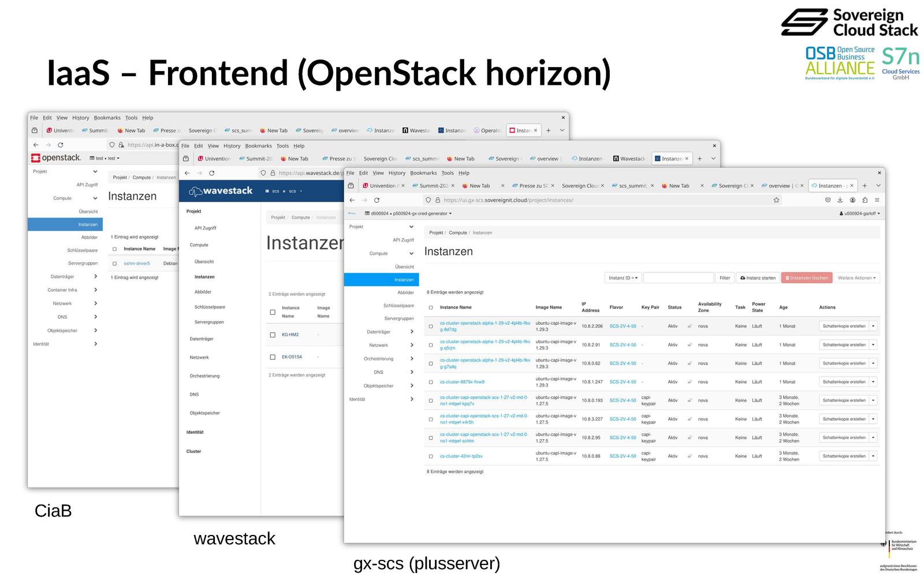
Task: Open the KG-HM2 instance in wavestack window
Action: click(290, 334)
